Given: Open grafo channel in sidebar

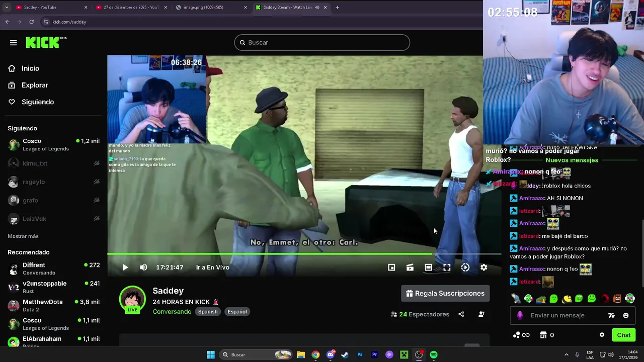Looking at the screenshot, I should (x=54, y=200).
